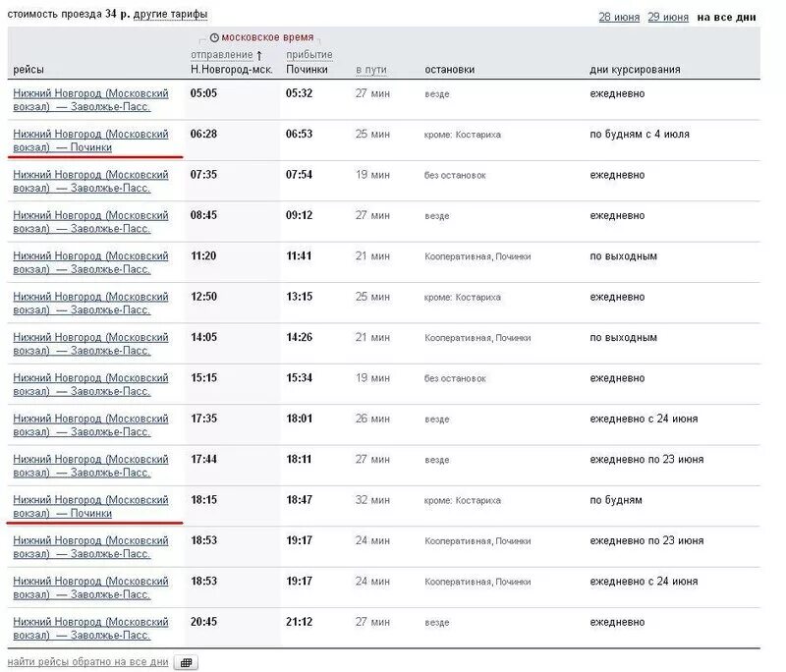Click the дни курсирования column header
The height and width of the screenshot is (672, 786).
(635, 69)
